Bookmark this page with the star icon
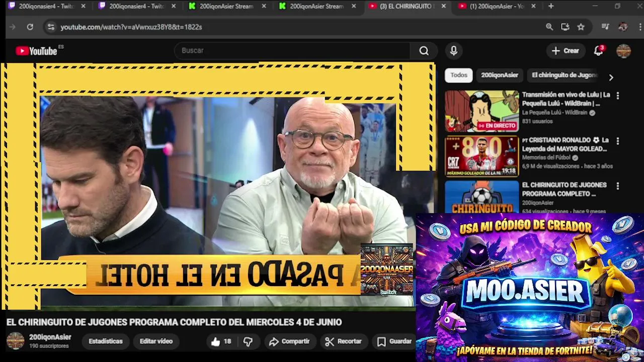Screen dimensions: 644x362 (x=581, y=27)
